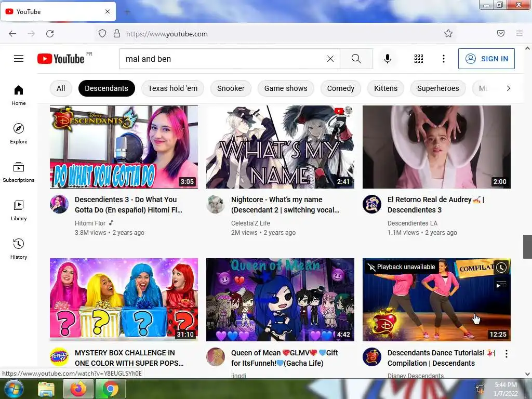
Task: Click the SIGN IN button
Action: point(486,59)
